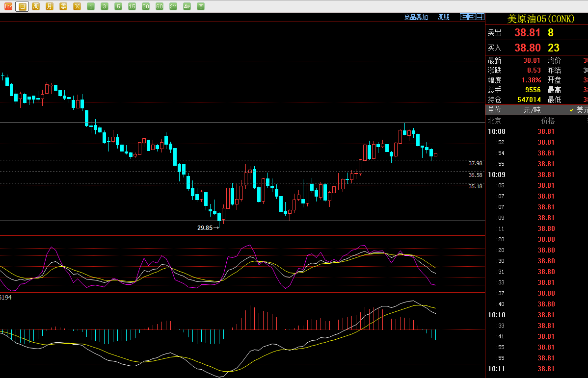This screenshot has height=378, width=588.
Task: Switch to the 1-minute chart
Action: click(91, 6)
